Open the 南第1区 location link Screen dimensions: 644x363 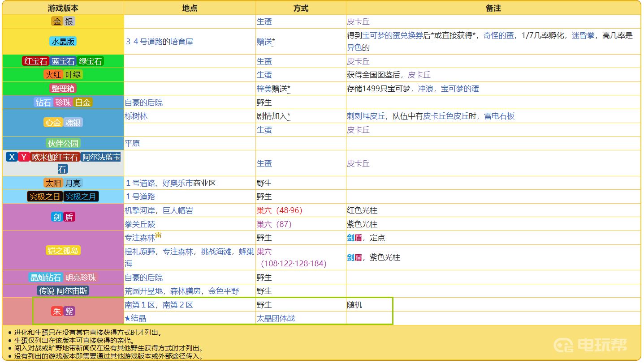coord(140,305)
